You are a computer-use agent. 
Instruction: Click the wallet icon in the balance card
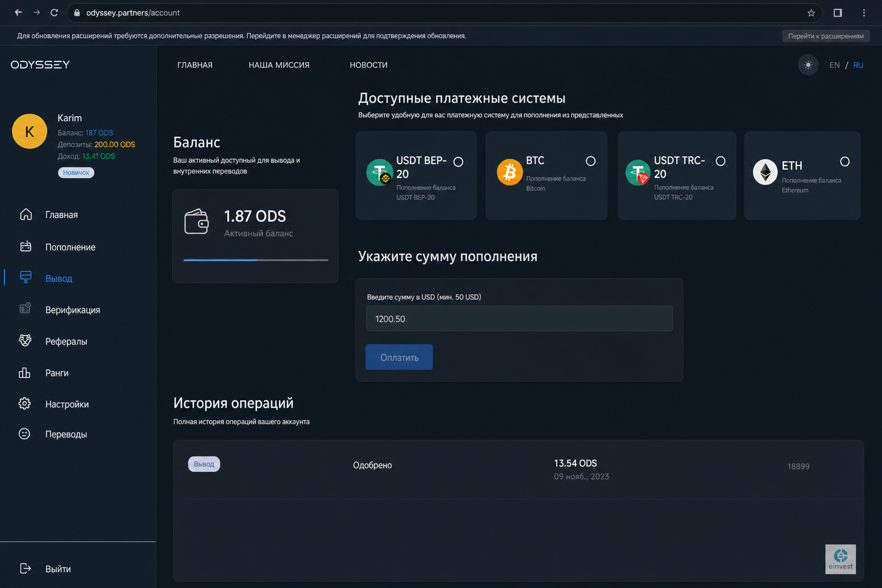point(196,222)
